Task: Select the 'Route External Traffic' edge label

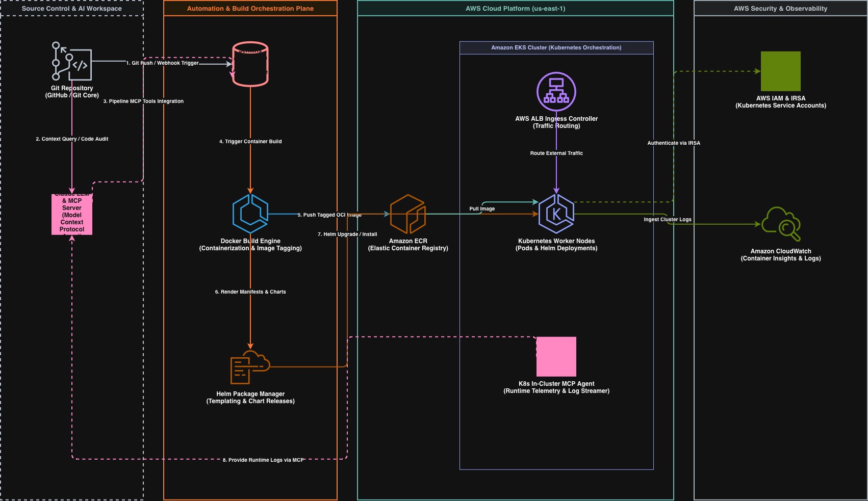Action: [556, 153]
